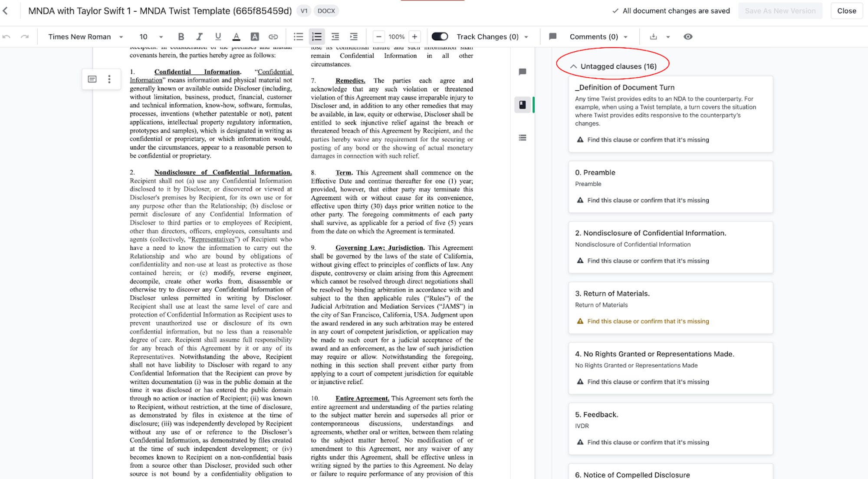This screenshot has width=868, height=479.
Task: Click the V1 version badge
Action: click(304, 11)
